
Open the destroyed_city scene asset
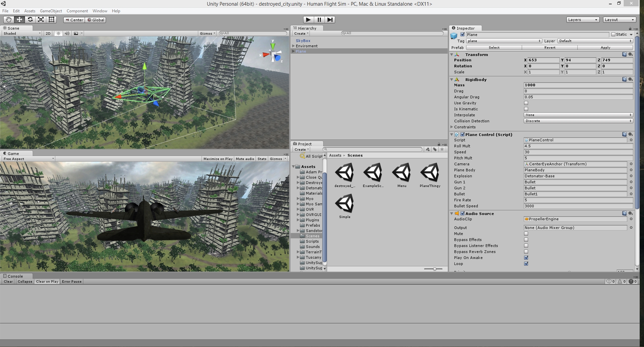coord(345,175)
